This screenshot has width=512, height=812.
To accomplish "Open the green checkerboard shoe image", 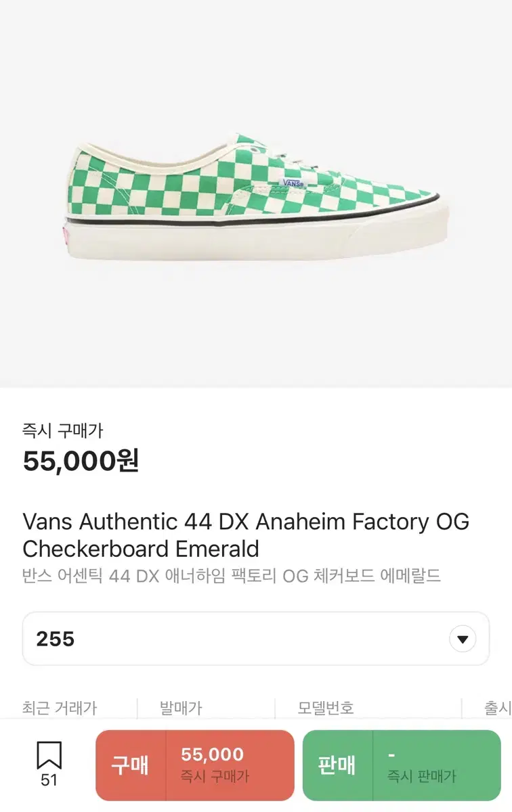I will pos(256,196).
